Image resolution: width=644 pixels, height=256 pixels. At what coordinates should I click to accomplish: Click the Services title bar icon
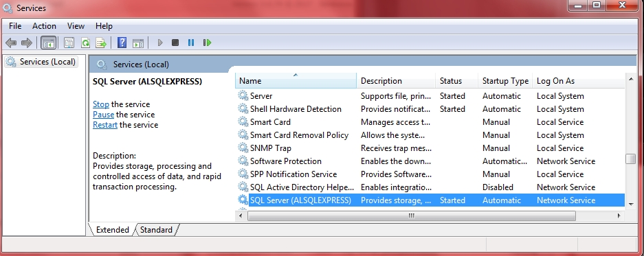(8, 8)
